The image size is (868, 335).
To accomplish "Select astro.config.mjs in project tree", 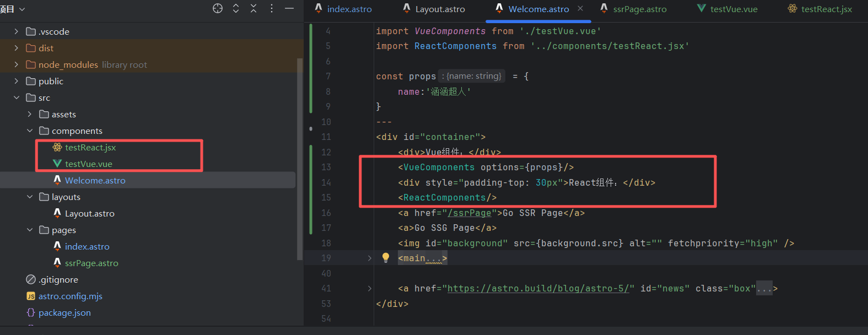I will [70, 296].
